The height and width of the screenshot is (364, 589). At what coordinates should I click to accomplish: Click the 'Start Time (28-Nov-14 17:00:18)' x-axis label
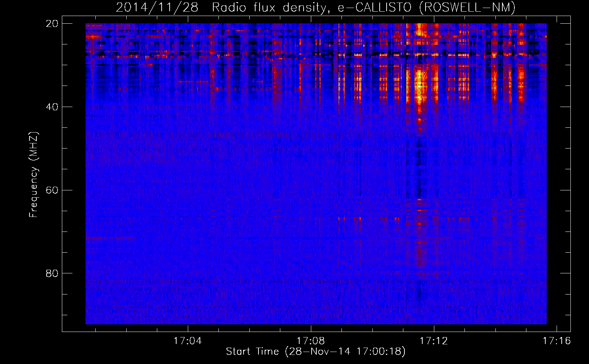[316, 352]
